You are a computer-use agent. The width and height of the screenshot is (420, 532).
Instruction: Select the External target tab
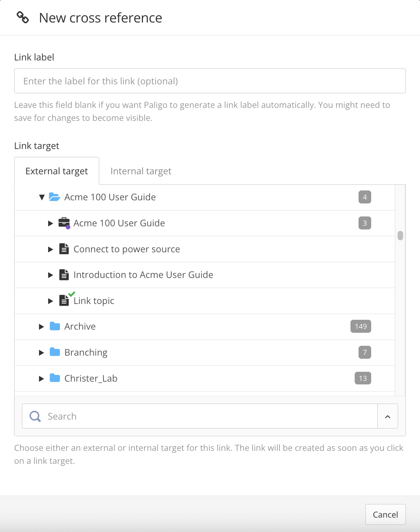[57, 171]
